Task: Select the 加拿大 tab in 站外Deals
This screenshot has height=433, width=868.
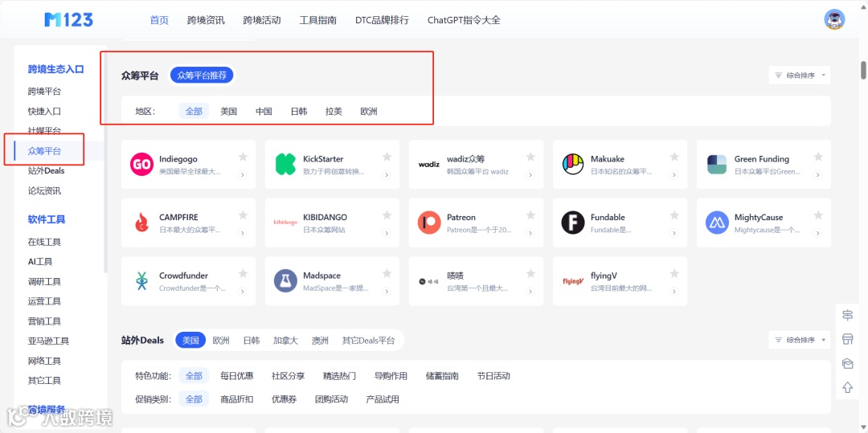Action: click(x=285, y=340)
